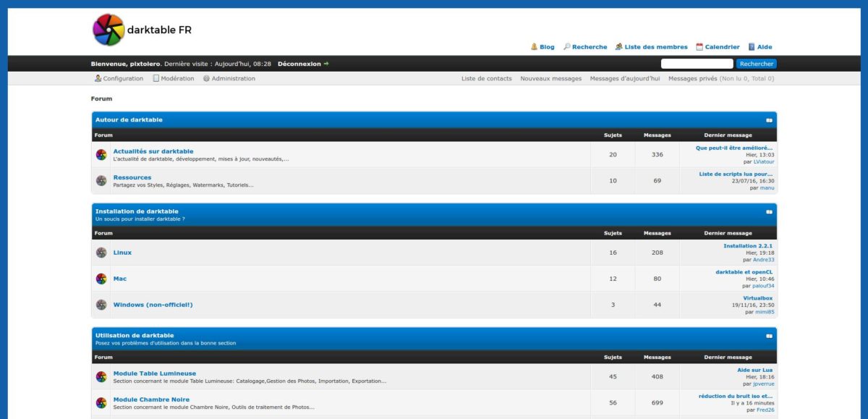This screenshot has width=868, height=419.
Task: Click the Liste des membres people icon
Action: tap(618, 47)
